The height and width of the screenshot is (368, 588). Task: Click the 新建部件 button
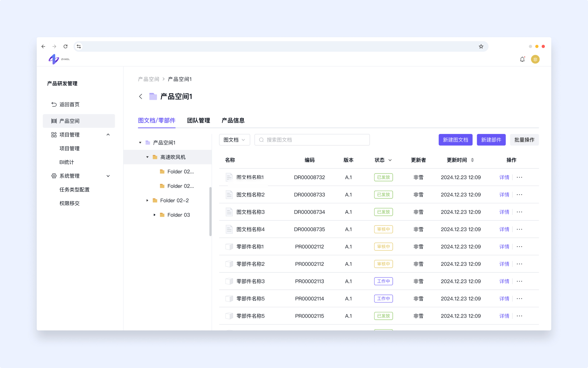click(491, 140)
